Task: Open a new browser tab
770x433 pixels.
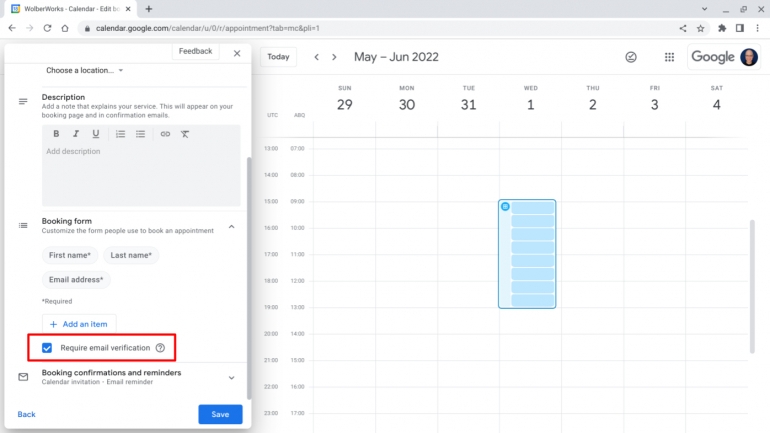Action: (149, 9)
